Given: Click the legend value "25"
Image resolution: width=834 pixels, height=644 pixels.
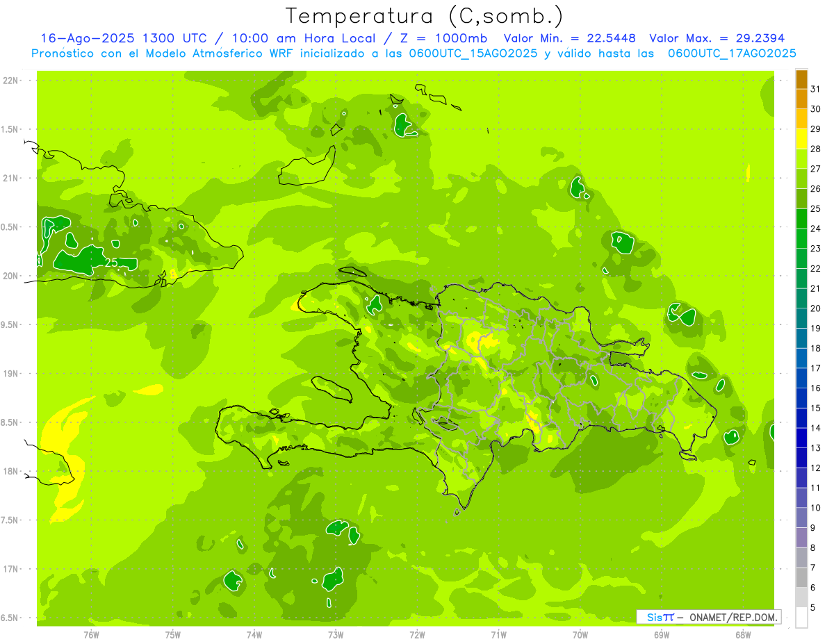Looking at the screenshot, I should click(816, 208).
